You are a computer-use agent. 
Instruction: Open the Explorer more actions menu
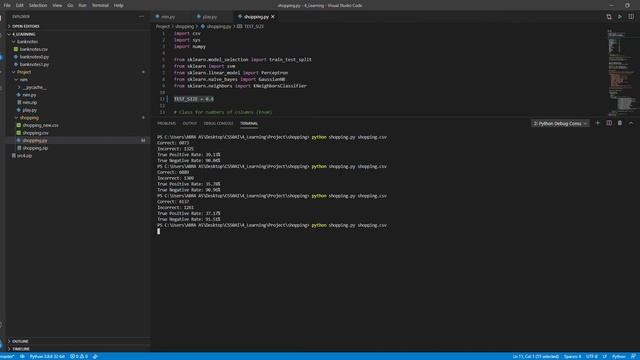(x=142, y=17)
